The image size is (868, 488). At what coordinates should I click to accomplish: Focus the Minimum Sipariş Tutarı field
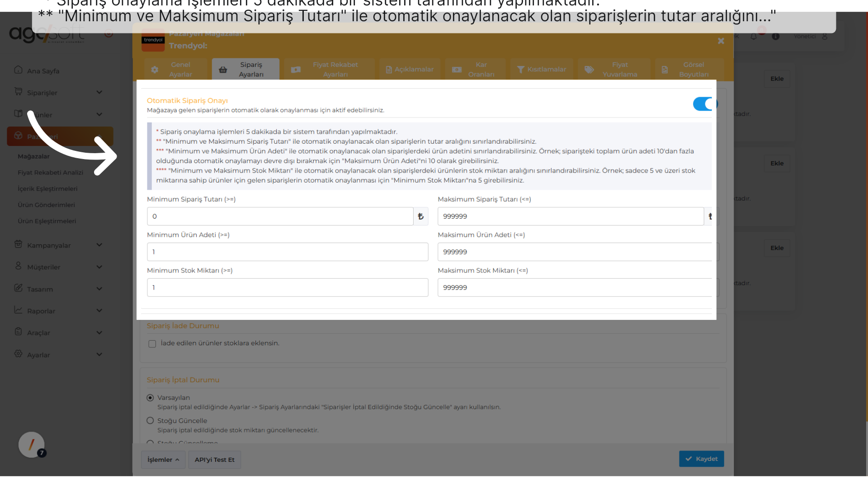(280, 216)
